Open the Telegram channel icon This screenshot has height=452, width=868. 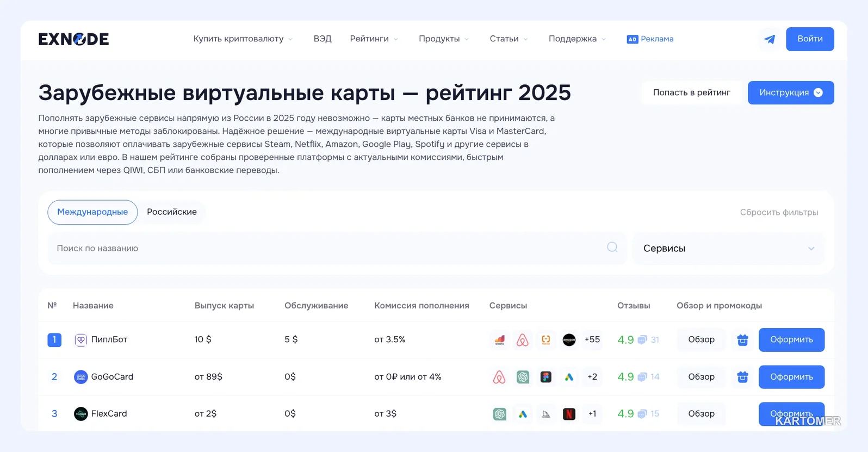coord(770,39)
